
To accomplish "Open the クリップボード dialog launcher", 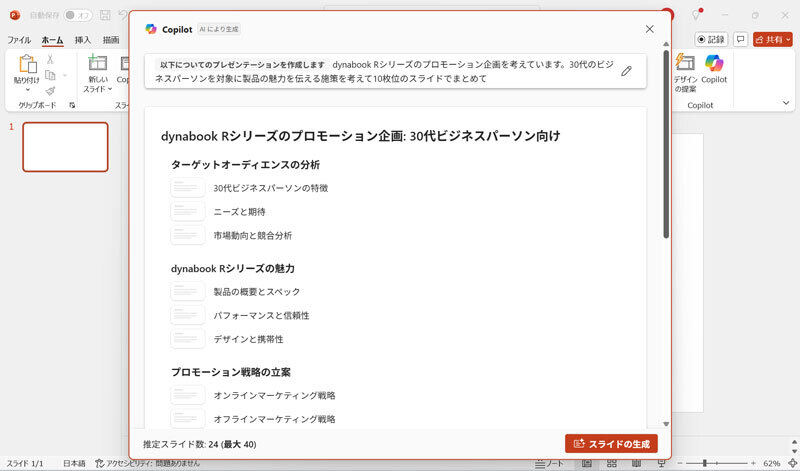I will [72, 105].
